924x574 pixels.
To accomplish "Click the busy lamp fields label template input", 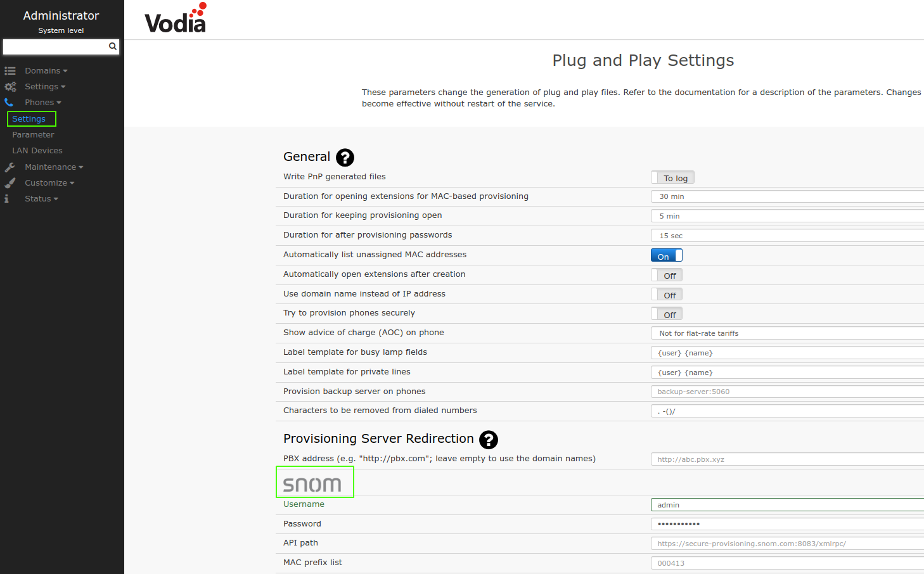I will [787, 353].
